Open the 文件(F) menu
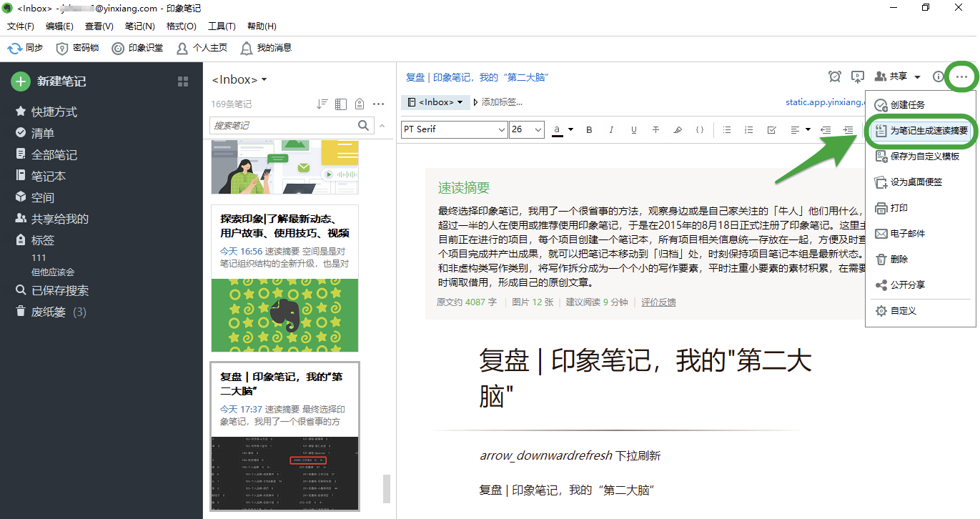This screenshot has width=980, height=519. (21, 26)
